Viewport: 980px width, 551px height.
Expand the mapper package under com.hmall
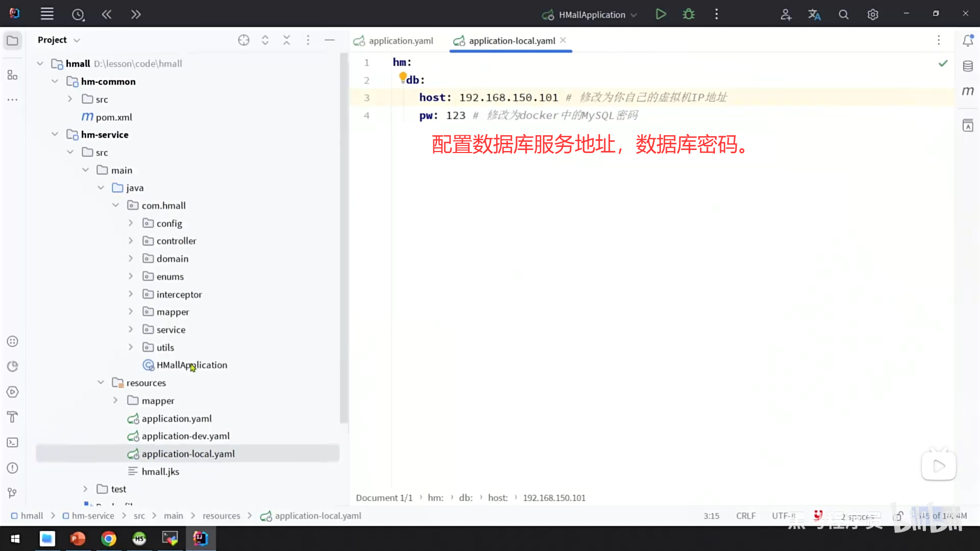tap(131, 312)
